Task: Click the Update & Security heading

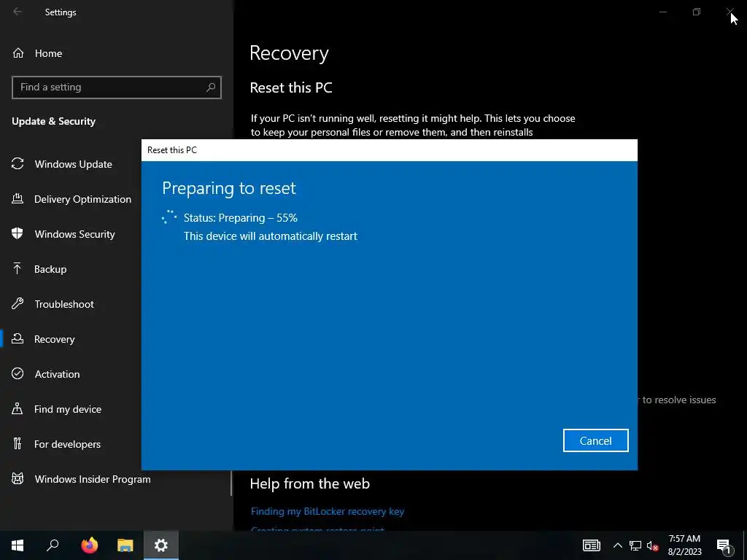Action: point(54,121)
